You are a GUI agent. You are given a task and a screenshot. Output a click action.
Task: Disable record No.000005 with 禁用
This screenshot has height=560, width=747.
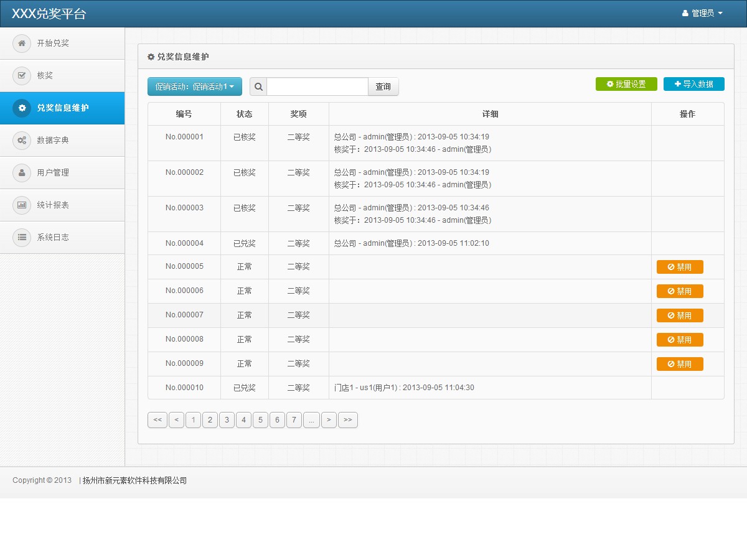(x=680, y=267)
